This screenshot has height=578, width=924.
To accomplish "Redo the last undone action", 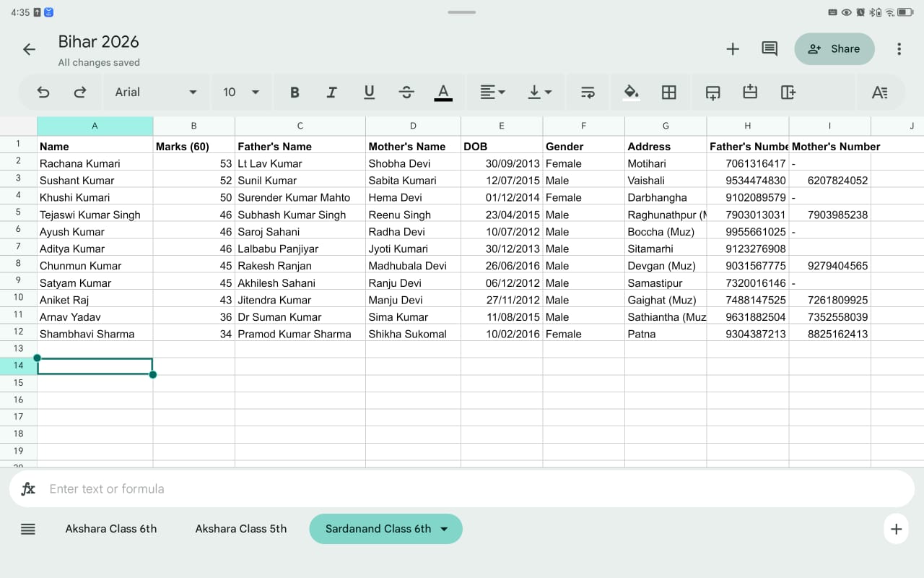I will coord(80,92).
